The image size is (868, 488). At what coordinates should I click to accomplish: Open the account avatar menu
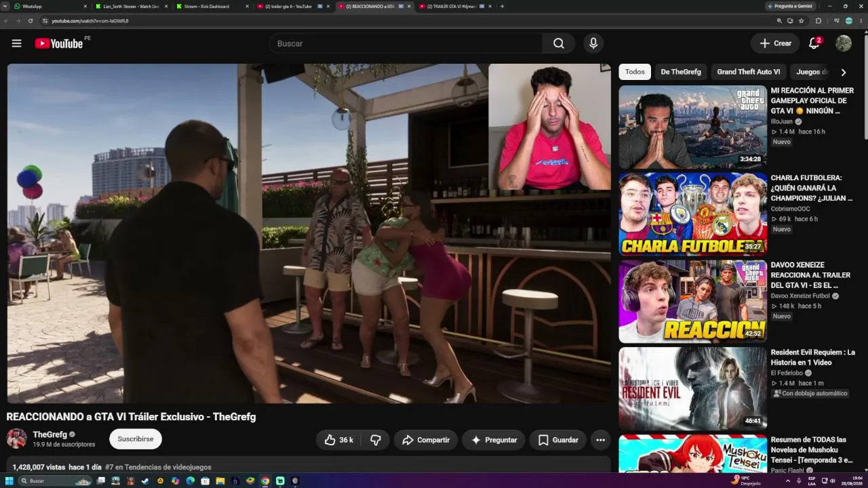[844, 43]
